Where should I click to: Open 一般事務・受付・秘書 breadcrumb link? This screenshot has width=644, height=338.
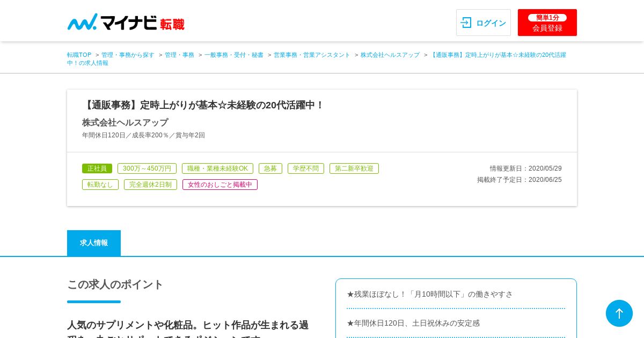click(234, 55)
